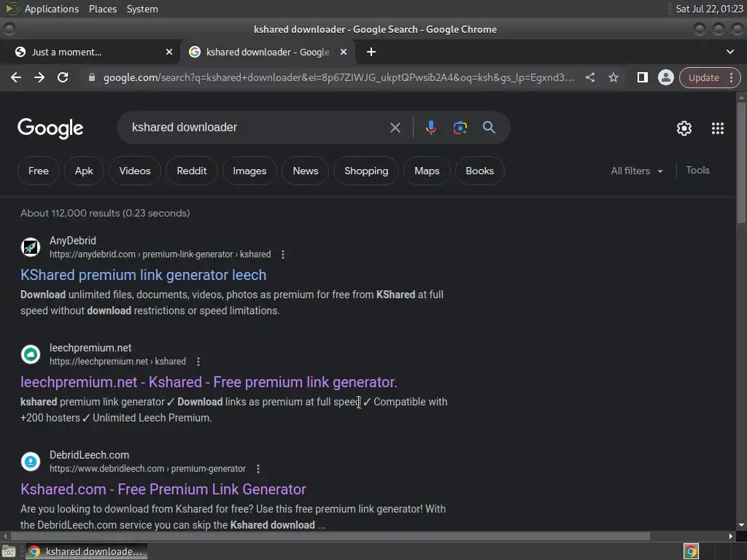Expand the tab search dropdown arrow

(x=729, y=52)
